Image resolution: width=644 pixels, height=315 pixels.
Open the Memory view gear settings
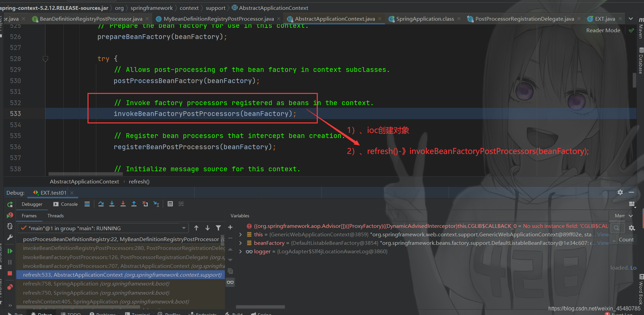(632, 228)
